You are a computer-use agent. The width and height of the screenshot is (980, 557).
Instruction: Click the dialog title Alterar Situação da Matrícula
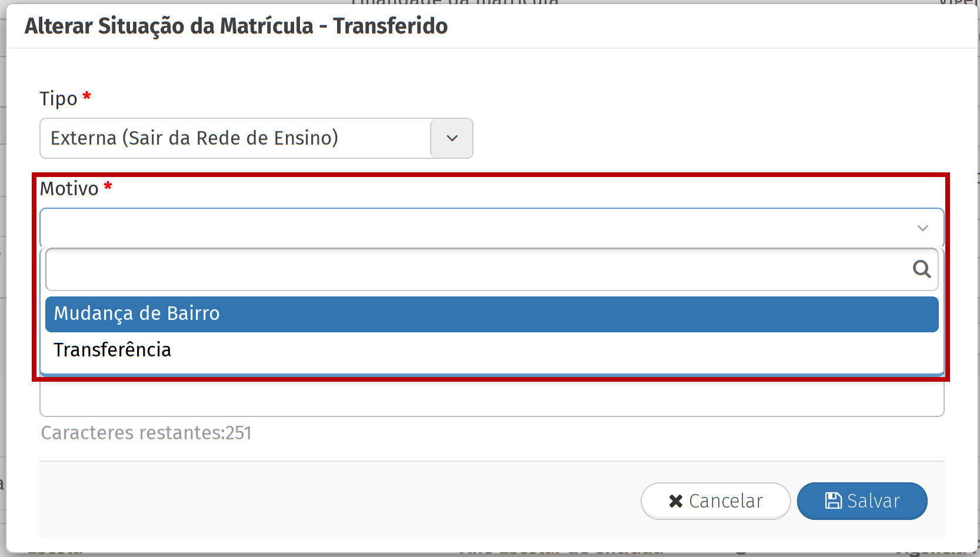point(236,26)
